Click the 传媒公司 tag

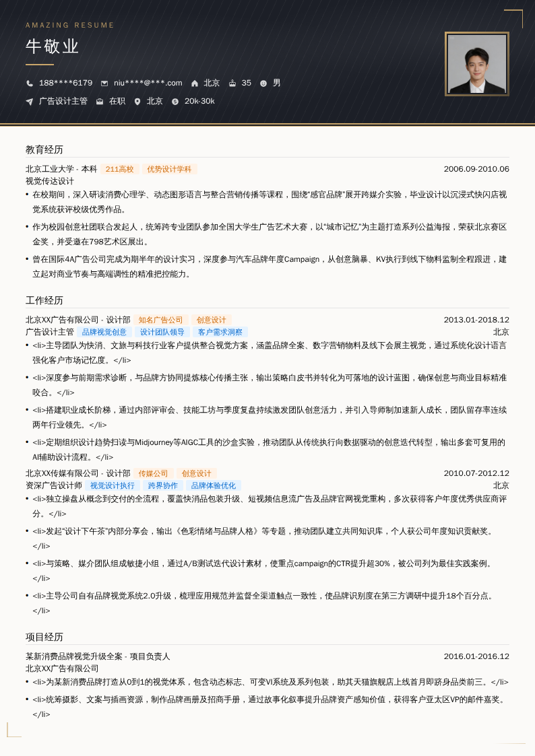(x=154, y=473)
